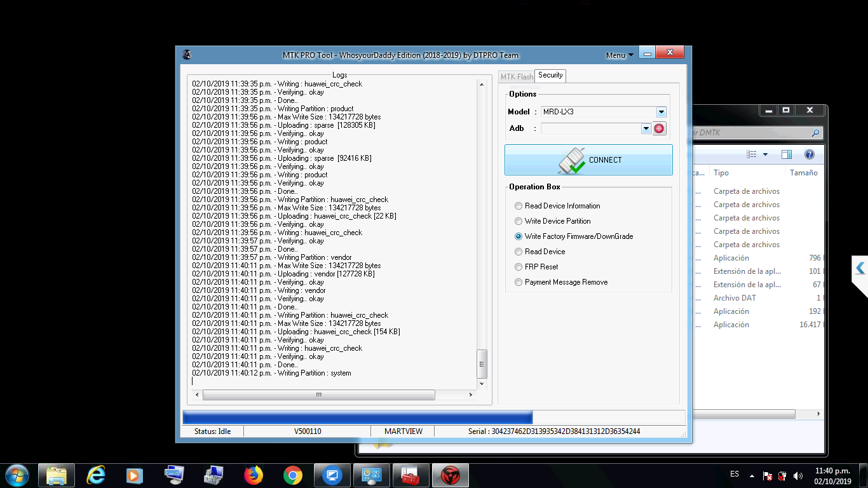Screen dimensions: 868x488
Task: Click the blue side panel chevron at screen edge
Action: tap(860, 269)
